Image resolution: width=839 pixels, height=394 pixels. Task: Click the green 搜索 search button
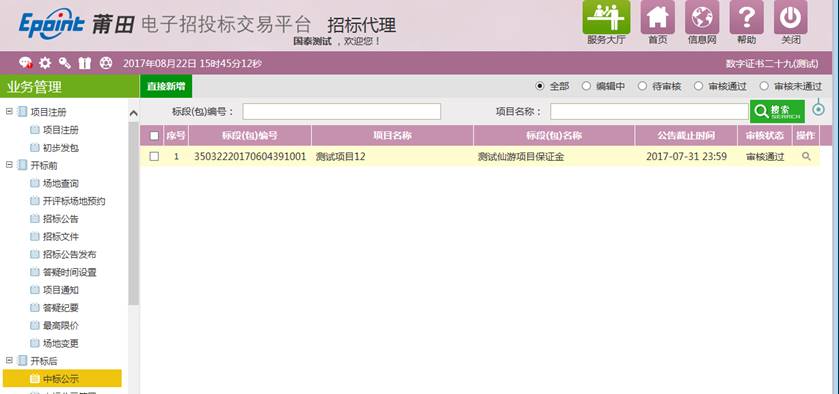pos(777,111)
